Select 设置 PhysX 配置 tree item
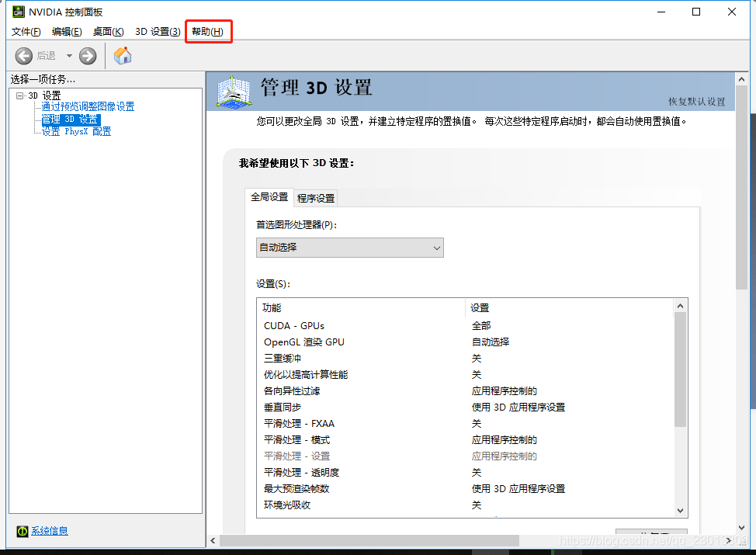 coord(76,131)
